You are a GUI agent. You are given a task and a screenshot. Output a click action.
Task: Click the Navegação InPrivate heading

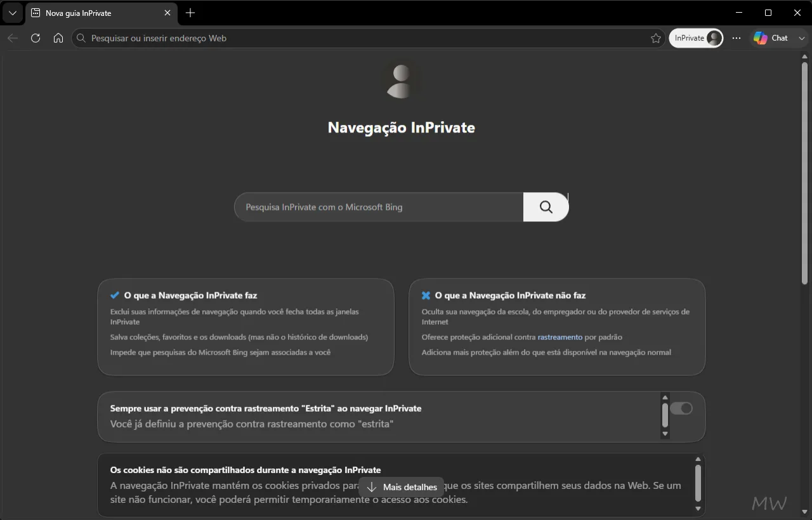402,127
